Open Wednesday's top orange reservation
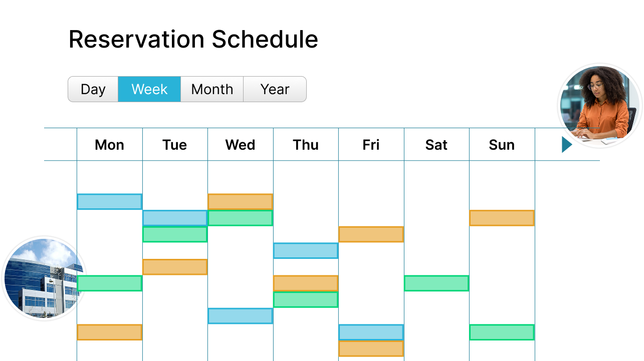The width and height of the screenshot is (644, 361). coord(240,201)
